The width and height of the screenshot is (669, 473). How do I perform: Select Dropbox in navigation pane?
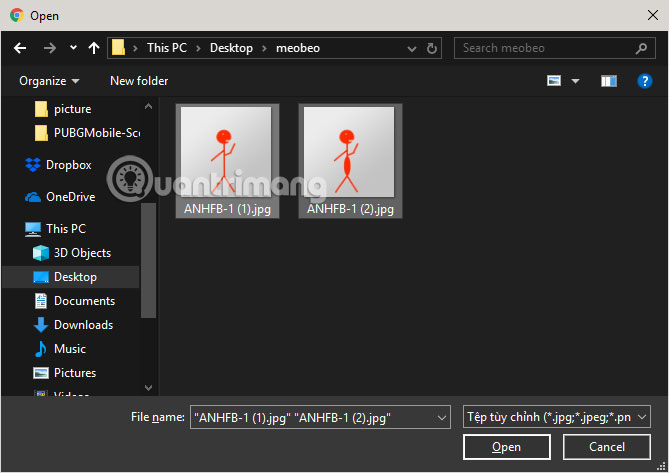(68, 165)
